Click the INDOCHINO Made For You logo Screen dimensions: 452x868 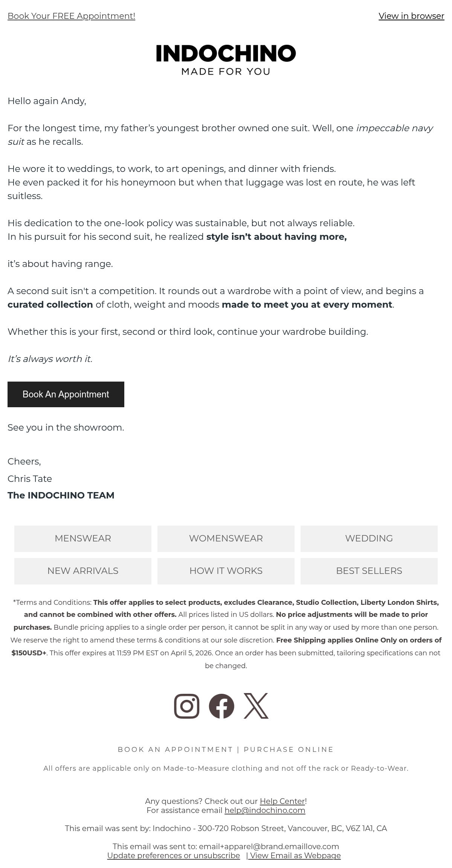[x=226, y=60]
